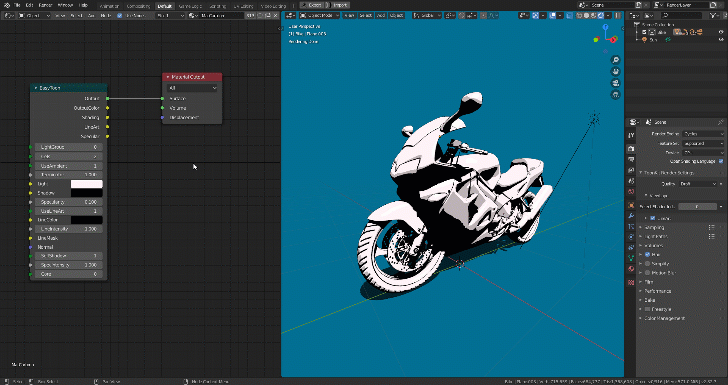Screen dimensions: 728x385
Task: Select Sun object in outliner
Action: click(653, 40)
